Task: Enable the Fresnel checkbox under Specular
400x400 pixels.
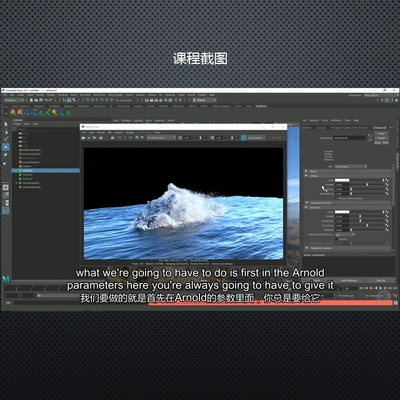Action: (x=336, y=239)
